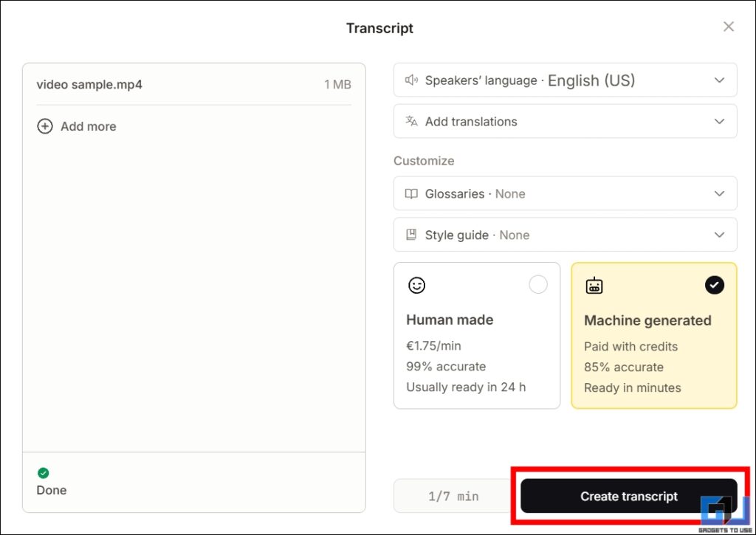Click the €1.75/min price in Human made card
The image size is (756, 535).
(433, 346)
